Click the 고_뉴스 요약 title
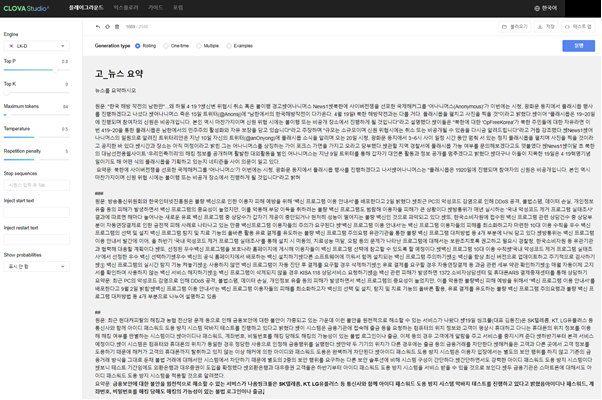 [x=119, y=74]
